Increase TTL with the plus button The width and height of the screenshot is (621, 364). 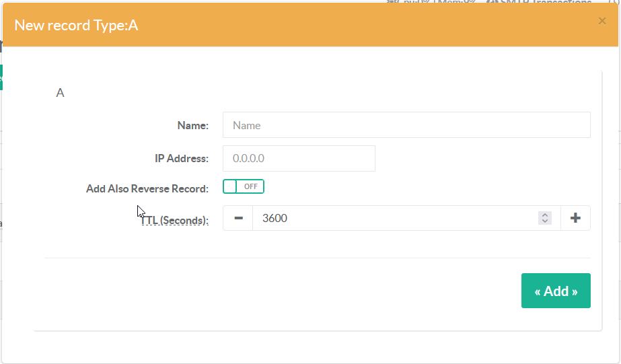tap(575, 218)
